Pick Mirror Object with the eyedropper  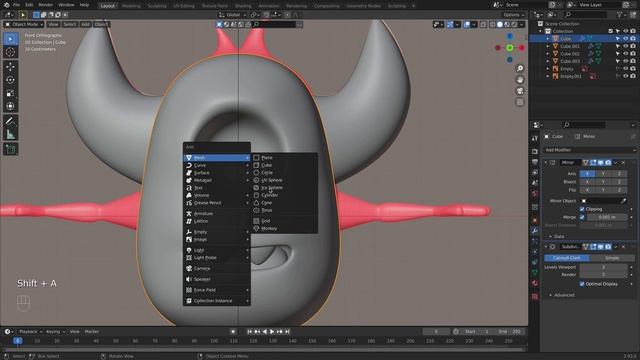tap(624, 201)
